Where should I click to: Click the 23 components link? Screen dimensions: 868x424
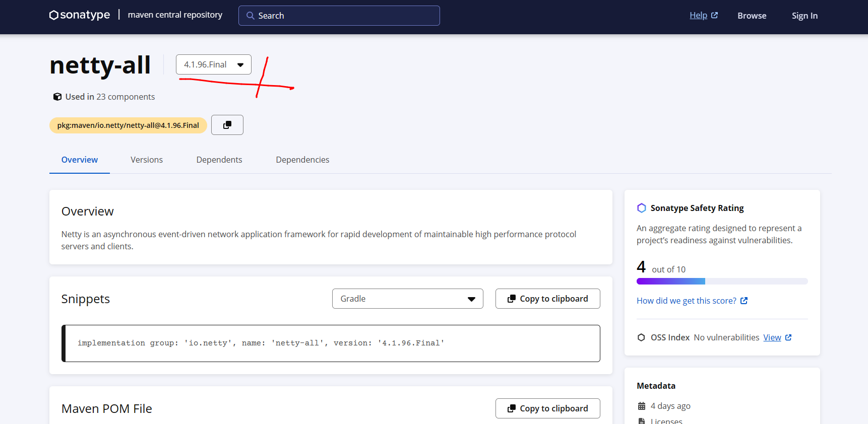[126, 97]
